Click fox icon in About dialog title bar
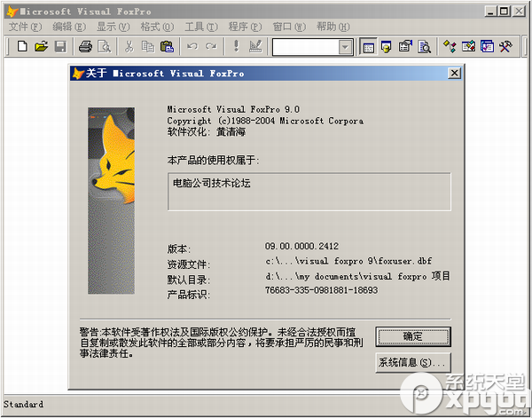 point(78,74)
